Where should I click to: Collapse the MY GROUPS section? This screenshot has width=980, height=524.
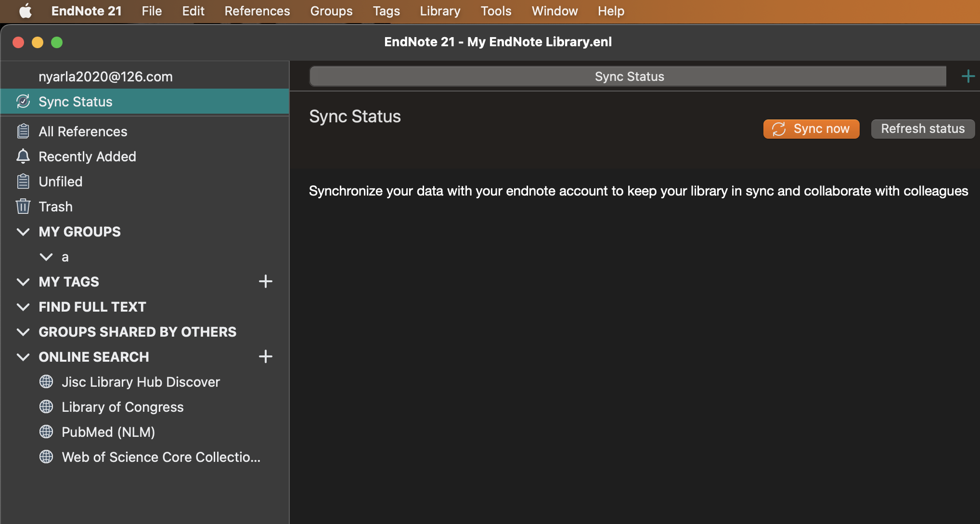point(23,232)
